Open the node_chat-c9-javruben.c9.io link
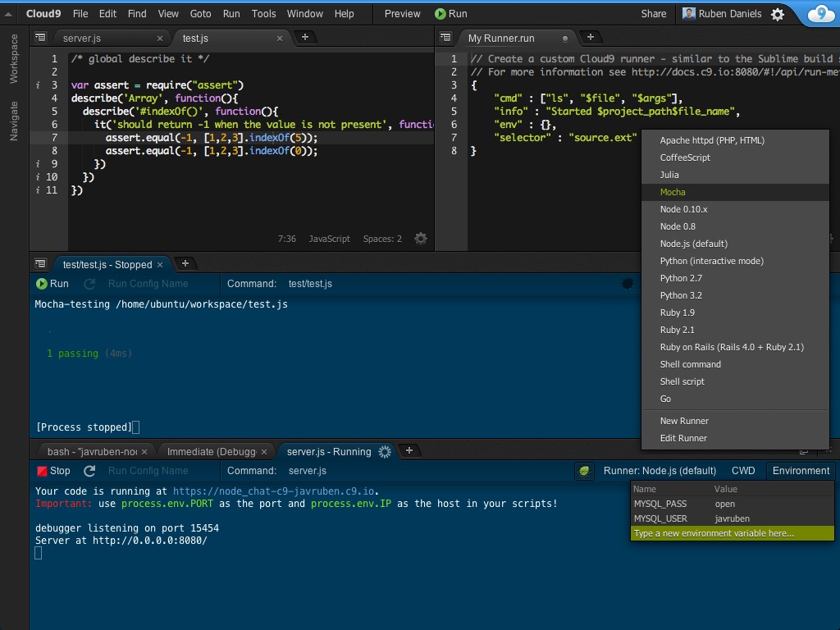This screenshot has height=630, width=840. click(x=274, y=491)
